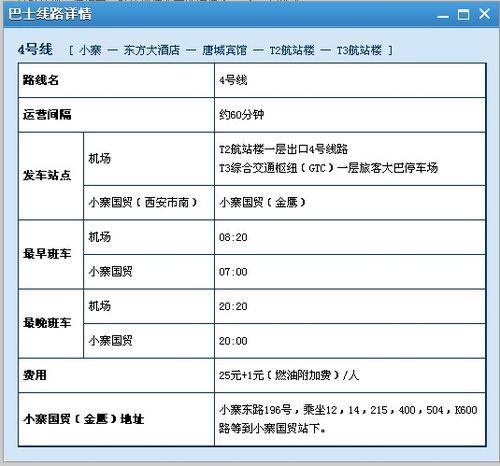This screenshot has width=500, height=466.
Task: Click 机场 in the 最早班车 section
Action: [x=99, y=237]
